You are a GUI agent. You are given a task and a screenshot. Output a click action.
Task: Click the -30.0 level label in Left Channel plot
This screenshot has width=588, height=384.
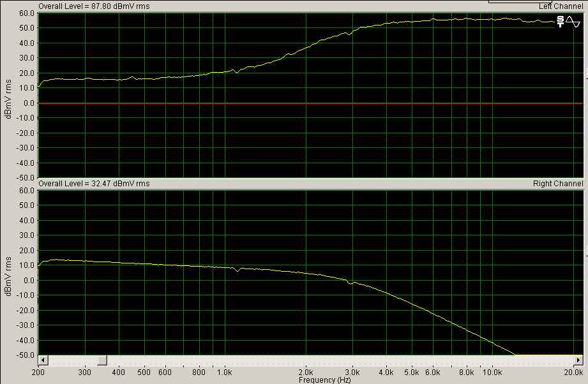27,148
